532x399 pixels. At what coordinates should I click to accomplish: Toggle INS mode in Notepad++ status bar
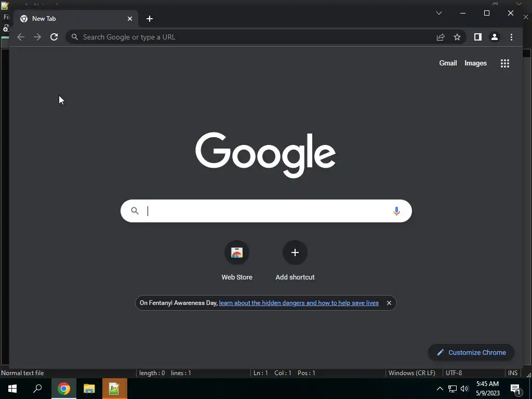pos(513,373)
